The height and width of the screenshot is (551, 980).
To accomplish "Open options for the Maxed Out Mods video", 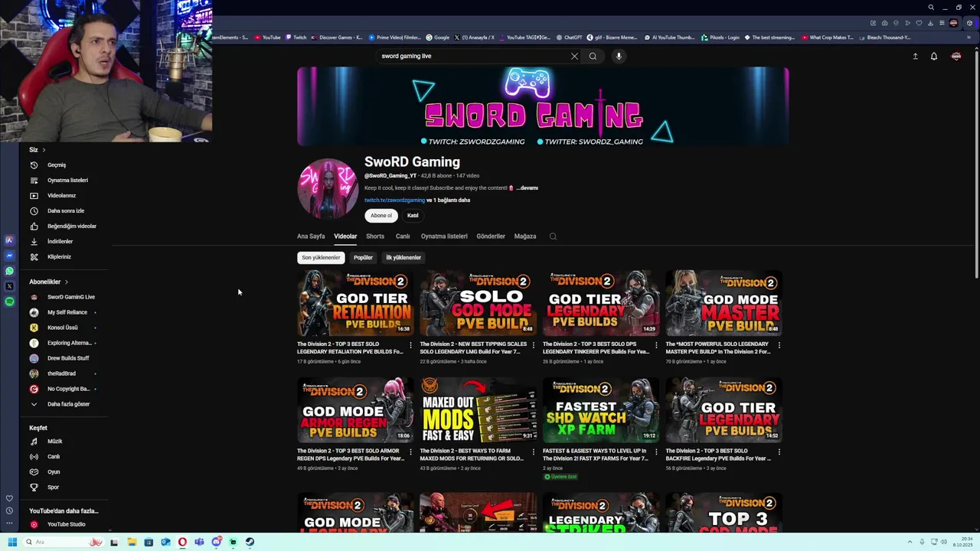I will 533,452.
